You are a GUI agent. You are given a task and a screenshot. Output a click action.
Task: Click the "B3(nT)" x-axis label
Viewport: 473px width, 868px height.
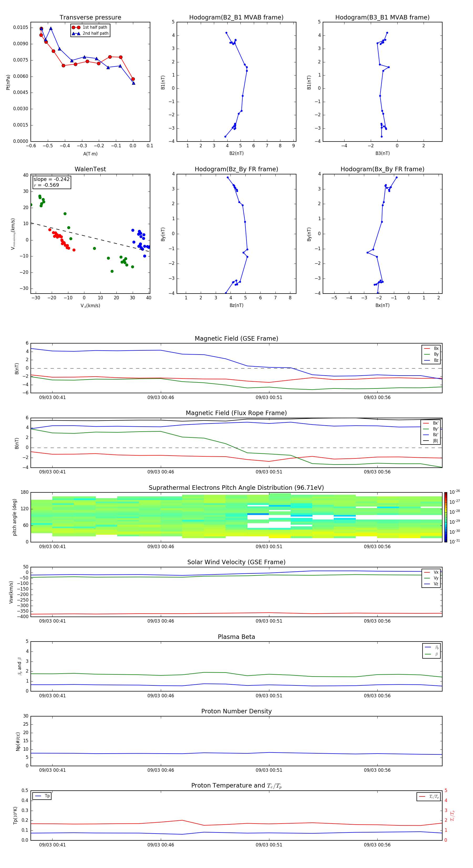click(382, 153)
